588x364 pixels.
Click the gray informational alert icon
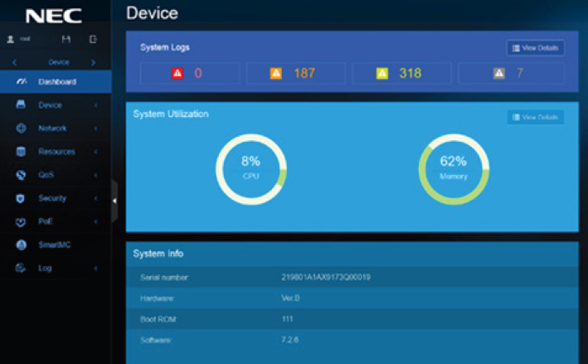(x=498, y=73)
